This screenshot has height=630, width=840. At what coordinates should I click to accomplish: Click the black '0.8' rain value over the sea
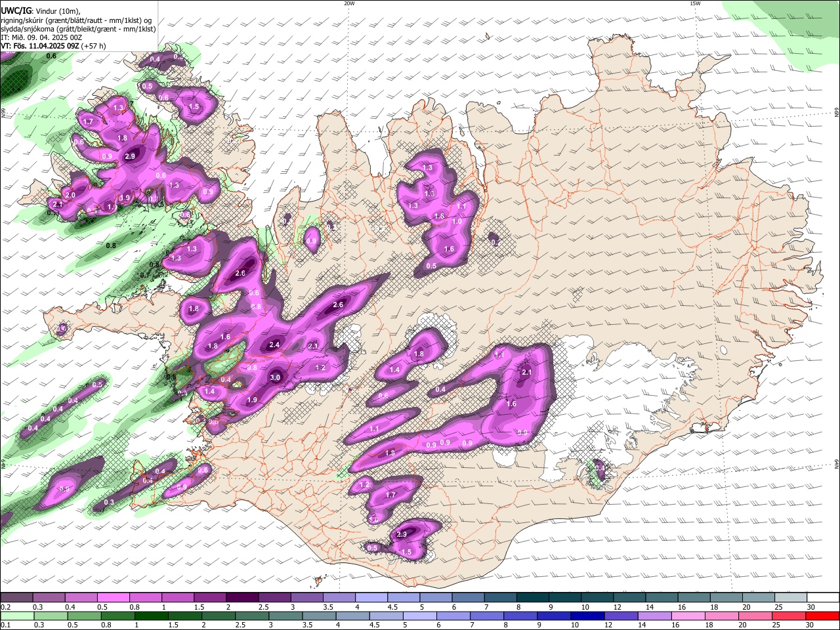(111, 245)
